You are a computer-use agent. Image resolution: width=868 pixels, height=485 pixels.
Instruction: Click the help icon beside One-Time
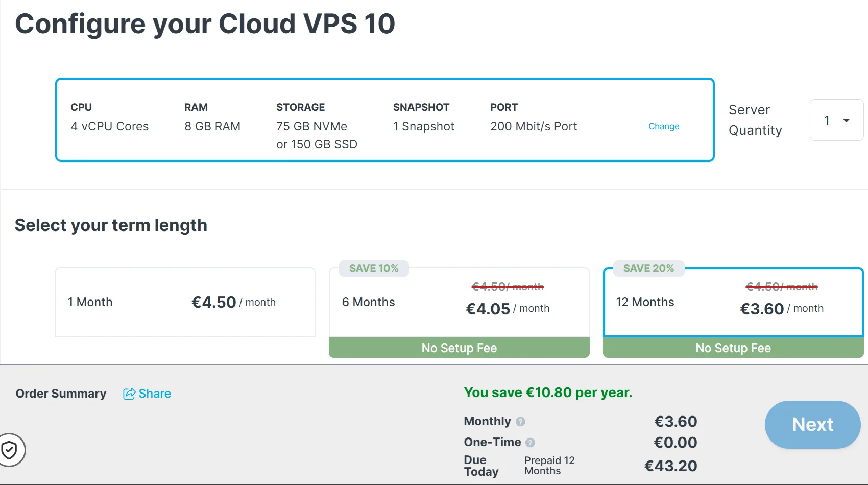[x=530, y=443]
